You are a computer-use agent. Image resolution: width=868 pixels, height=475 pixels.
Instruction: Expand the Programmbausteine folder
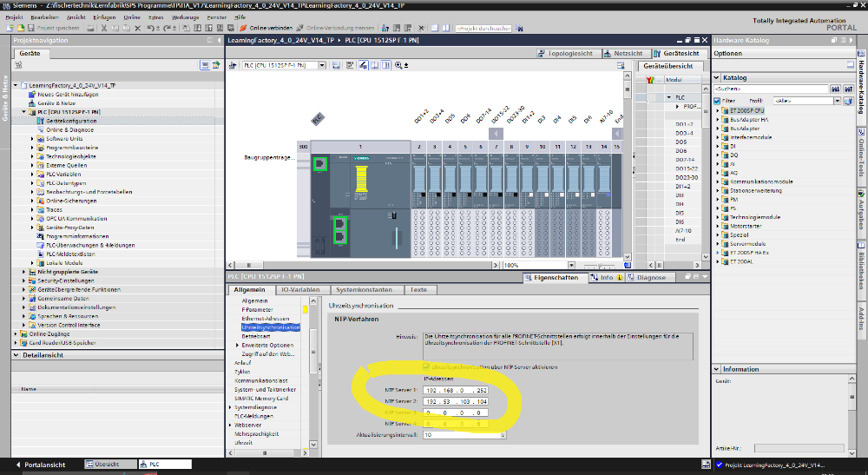[x=32, y=148]
